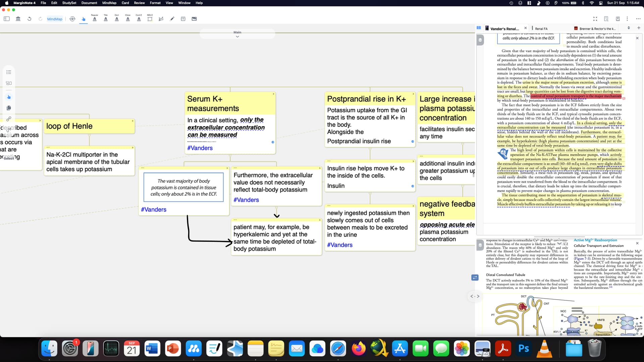
Task: Toggle the MindMap mode button
Action: tap(55, 19)
